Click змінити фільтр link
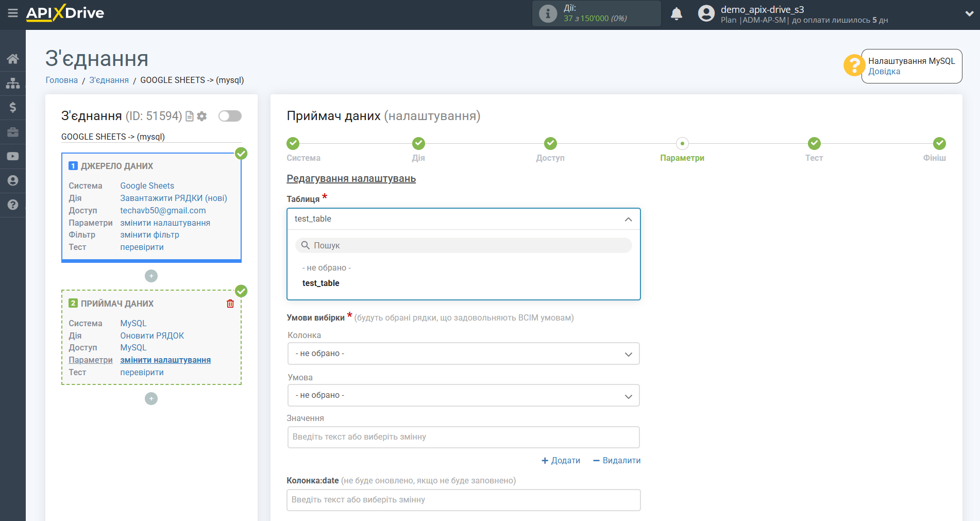Image resolution: width=980 pixels, height=521 pixels. click(149, 235)
